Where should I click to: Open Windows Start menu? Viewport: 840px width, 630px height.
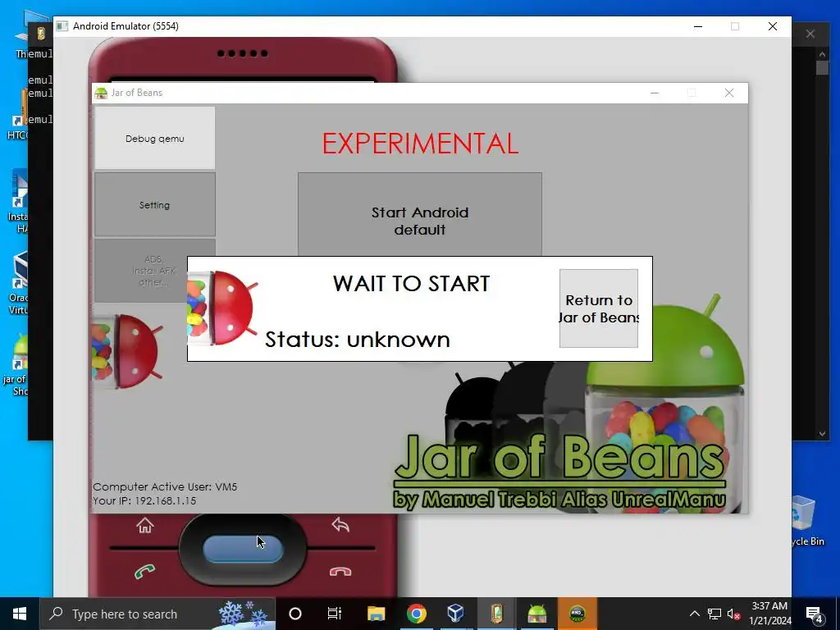(x=20, y=614)
